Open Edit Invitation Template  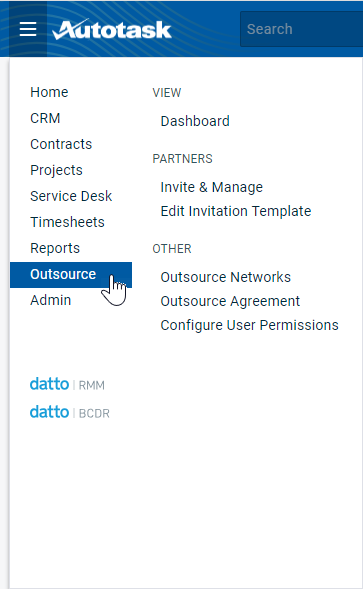click(x=236, y=211)
